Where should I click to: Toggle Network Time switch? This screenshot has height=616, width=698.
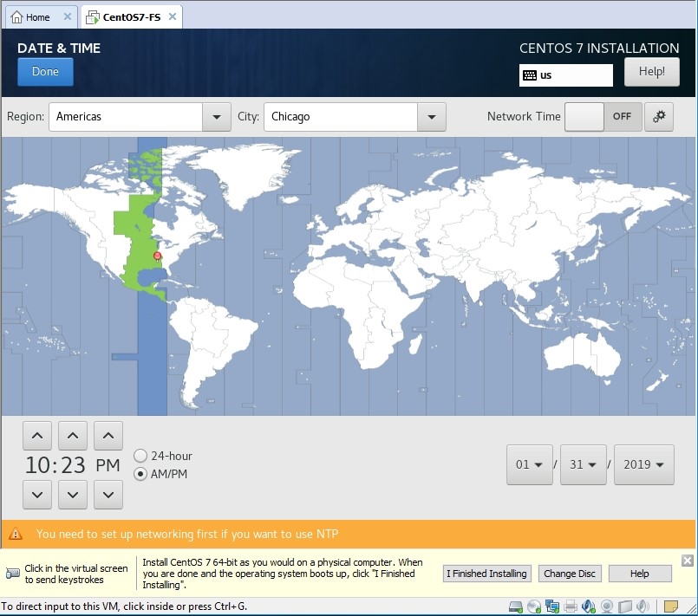(603, 117)
